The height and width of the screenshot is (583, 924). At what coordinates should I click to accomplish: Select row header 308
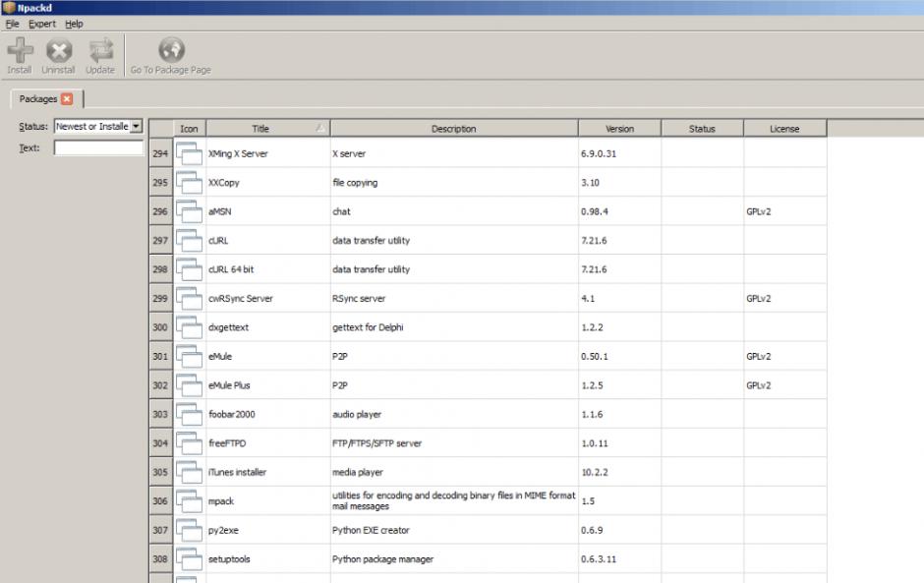(x=160, y=558)
